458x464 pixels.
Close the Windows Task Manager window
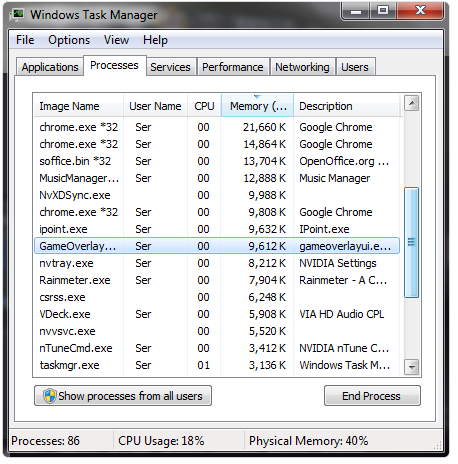pyautogui.click(x=420, y=11)
